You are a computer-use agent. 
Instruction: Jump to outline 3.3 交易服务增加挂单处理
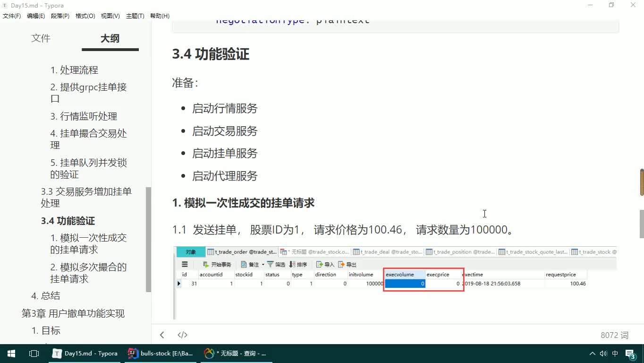pyautogui.click(x=86, y=198)
